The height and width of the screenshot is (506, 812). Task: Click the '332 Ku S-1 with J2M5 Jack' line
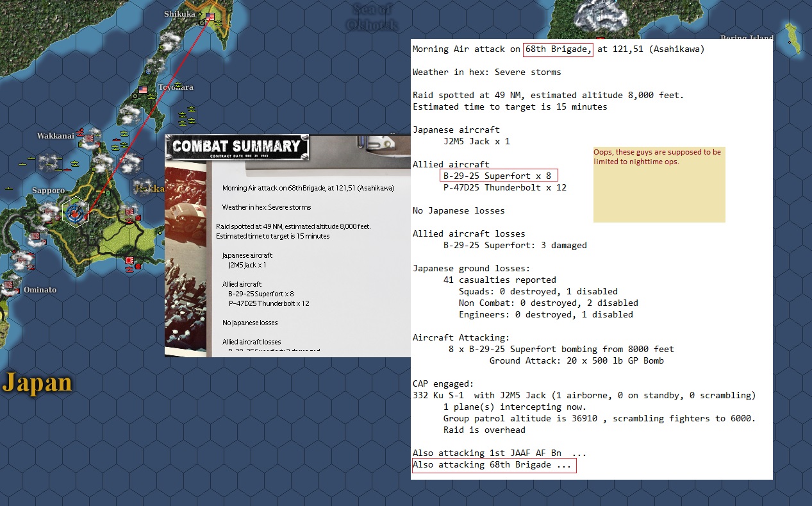click(584, 395)
